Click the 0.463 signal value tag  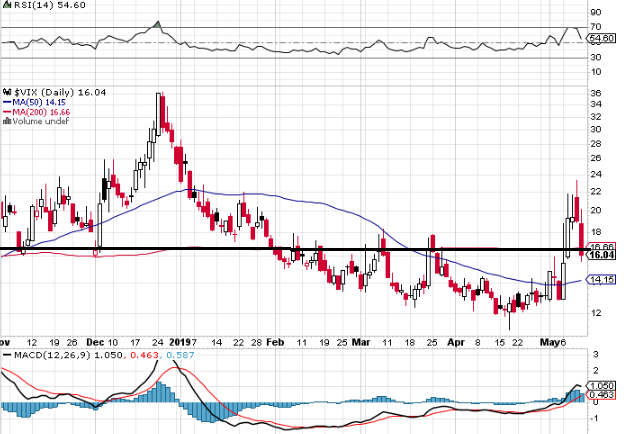tap(601, 395)
